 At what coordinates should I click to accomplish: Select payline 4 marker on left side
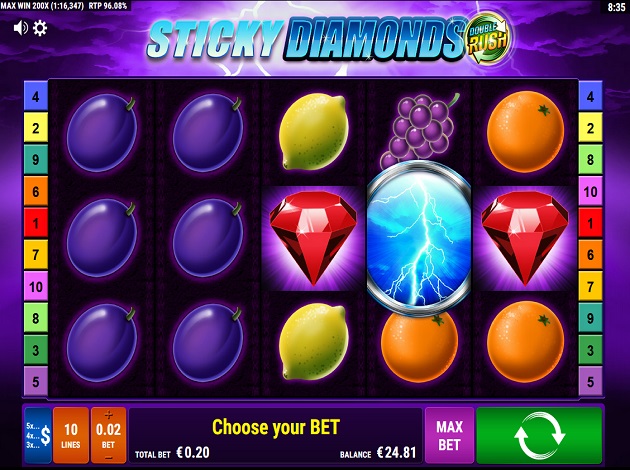click(36, 96)
